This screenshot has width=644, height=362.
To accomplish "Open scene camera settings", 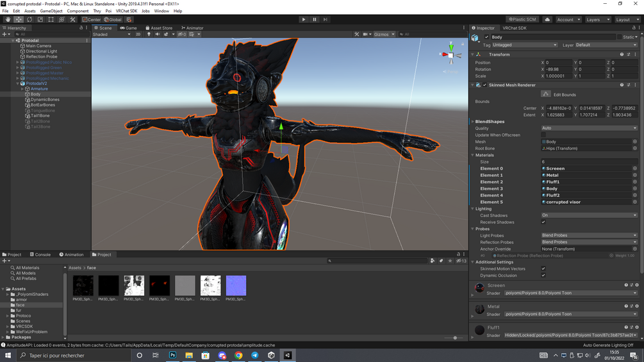I will pos(365,34).
